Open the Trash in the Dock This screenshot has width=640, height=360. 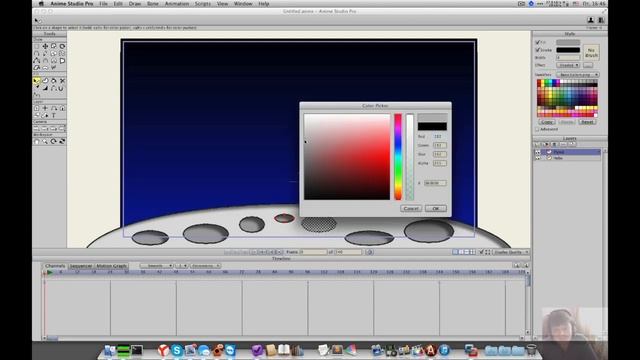[531, 350]
